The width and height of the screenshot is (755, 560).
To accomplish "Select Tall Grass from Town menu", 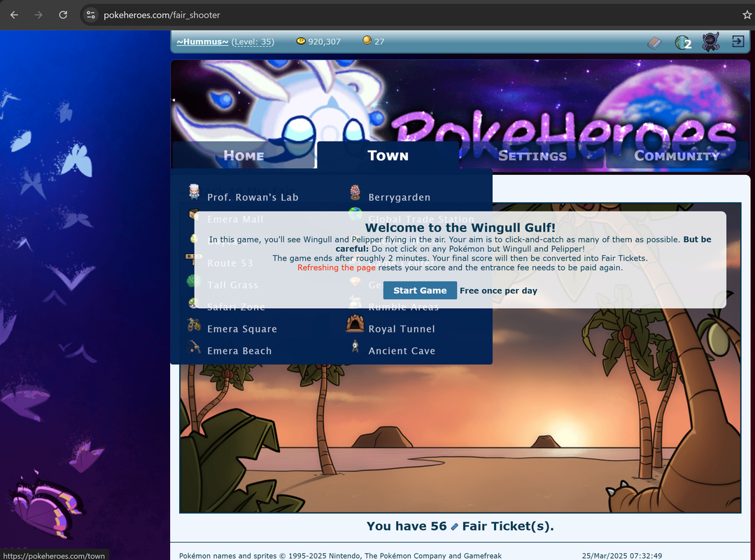I will (232, 285).
